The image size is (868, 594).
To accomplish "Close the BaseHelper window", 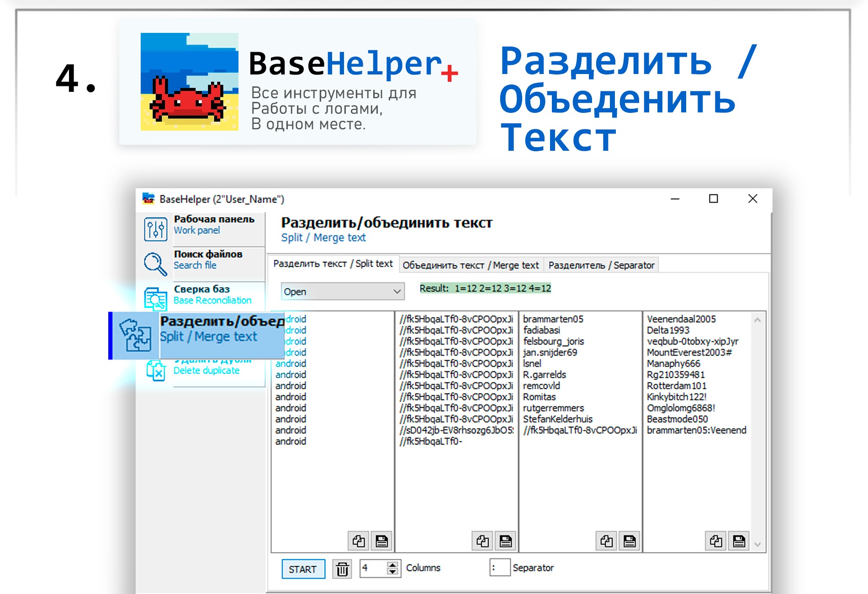I will 752,199.
